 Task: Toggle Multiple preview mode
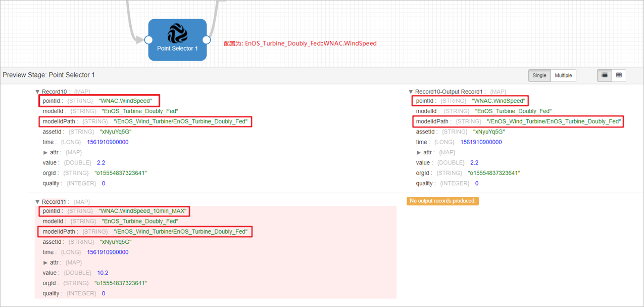tap(563, 75)
